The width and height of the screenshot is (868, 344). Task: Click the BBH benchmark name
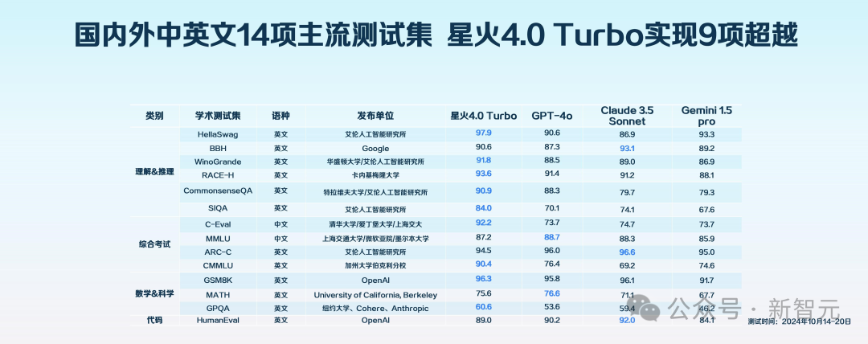click(218, 148)
